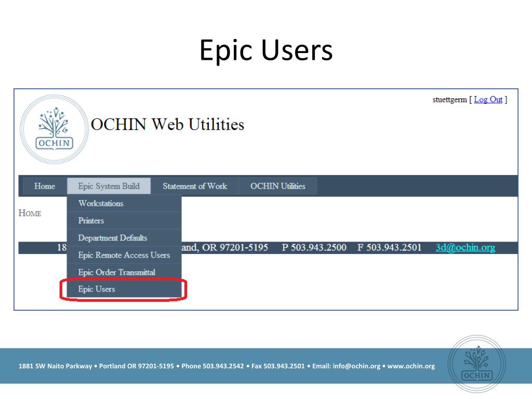Open the Statement of Work menu
The width and height of the screenshot is (532, 399).
[195, 186]
